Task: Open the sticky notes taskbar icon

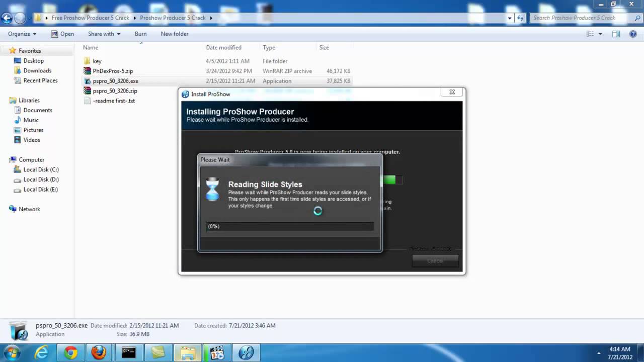Action: tap(158, 353)
